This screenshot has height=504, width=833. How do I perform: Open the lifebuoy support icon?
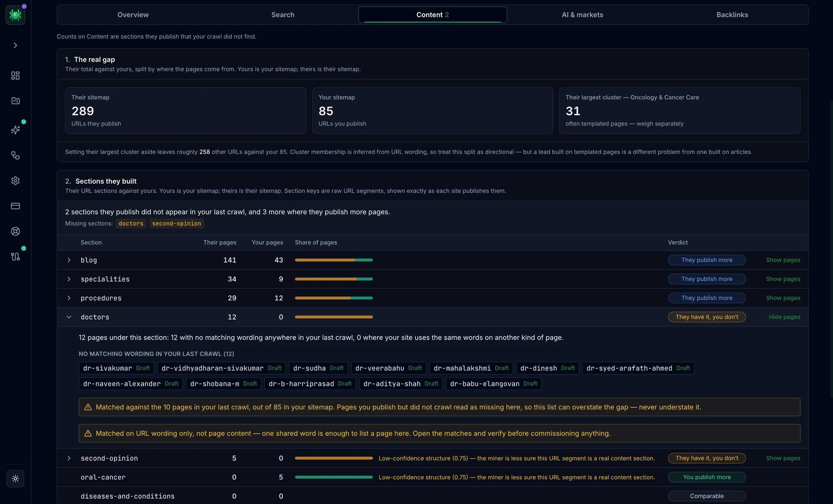coord(15,231)
